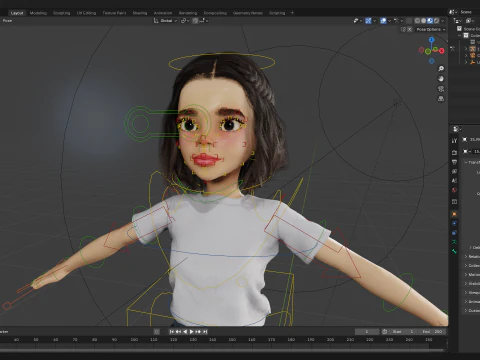
Task: Open the Animation workspace tab
Action: point(163,13)
